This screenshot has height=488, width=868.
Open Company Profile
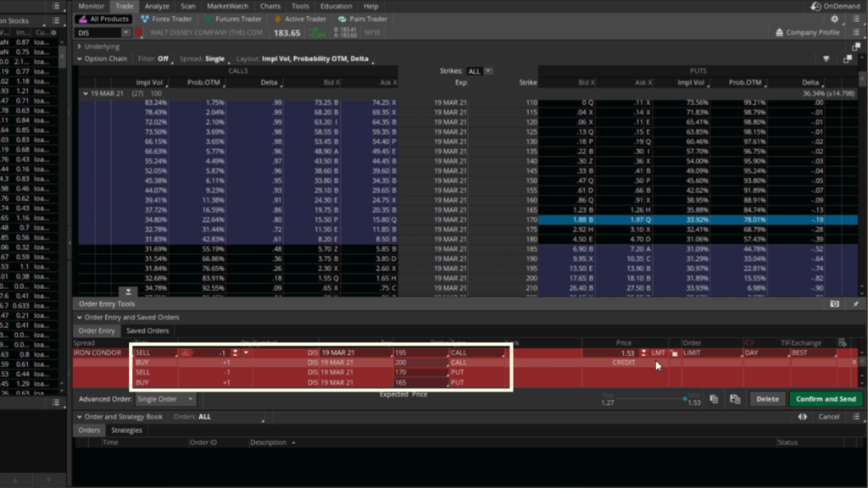tap(808, 33)
